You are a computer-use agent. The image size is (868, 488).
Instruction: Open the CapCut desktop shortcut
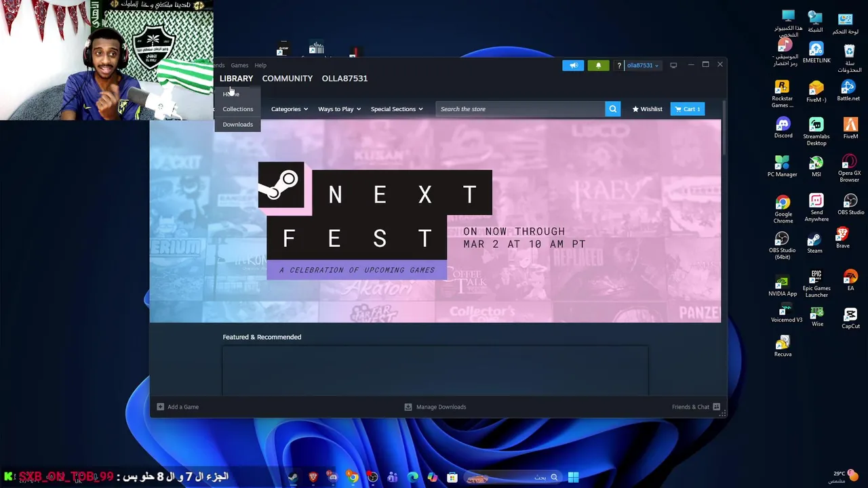click(x=850, y=319)
